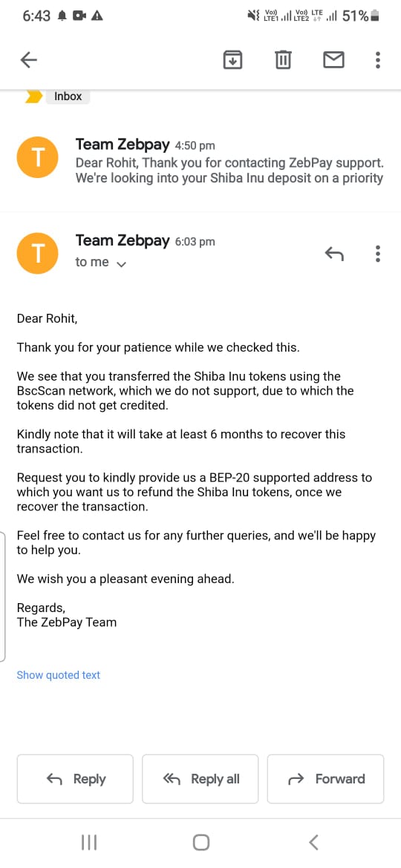Open the top toolbar overflow menu
Screen dimensions: 401x868
(378, 59)
